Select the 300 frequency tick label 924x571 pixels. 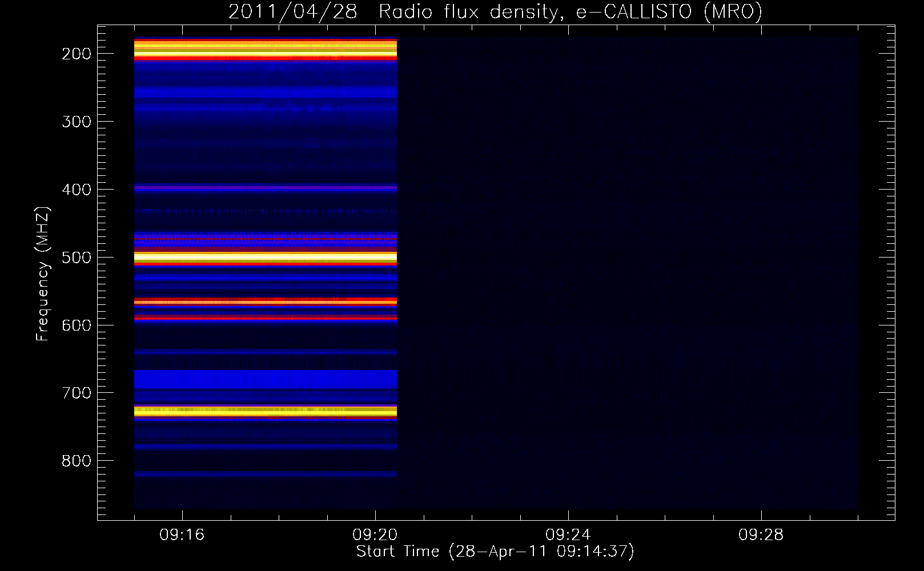tap(77, 122)
